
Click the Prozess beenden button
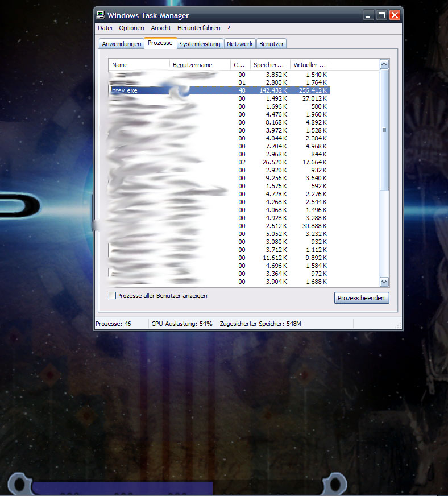362,298
